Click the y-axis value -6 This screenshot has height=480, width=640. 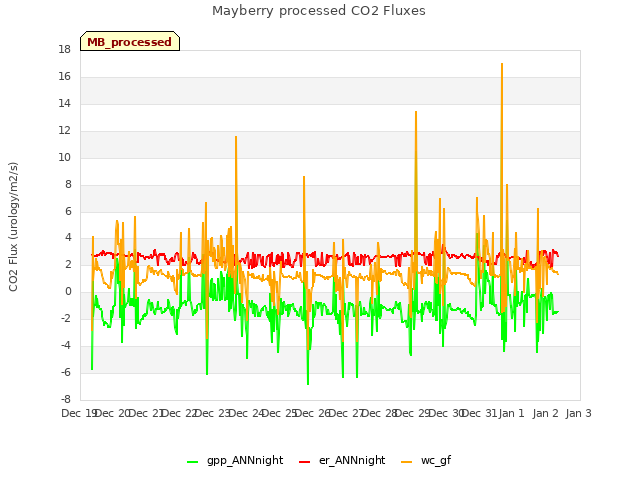click(x=66, y=373)
